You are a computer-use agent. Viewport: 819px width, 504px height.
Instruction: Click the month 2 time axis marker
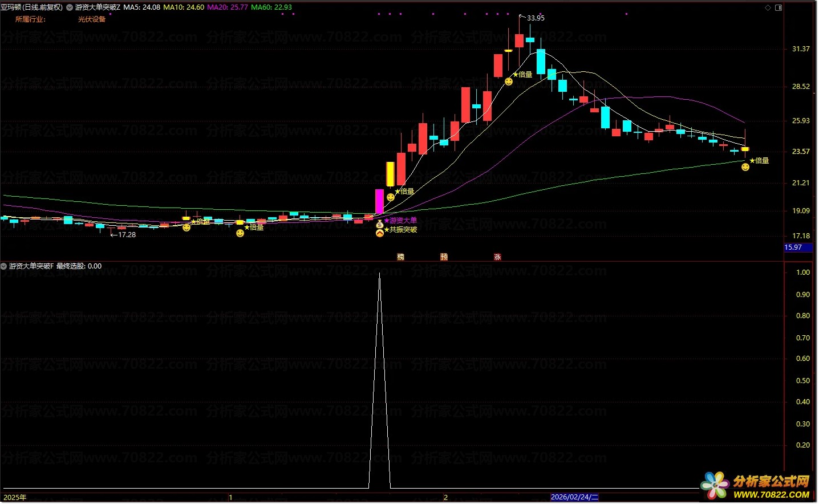[x=445, y=498]
